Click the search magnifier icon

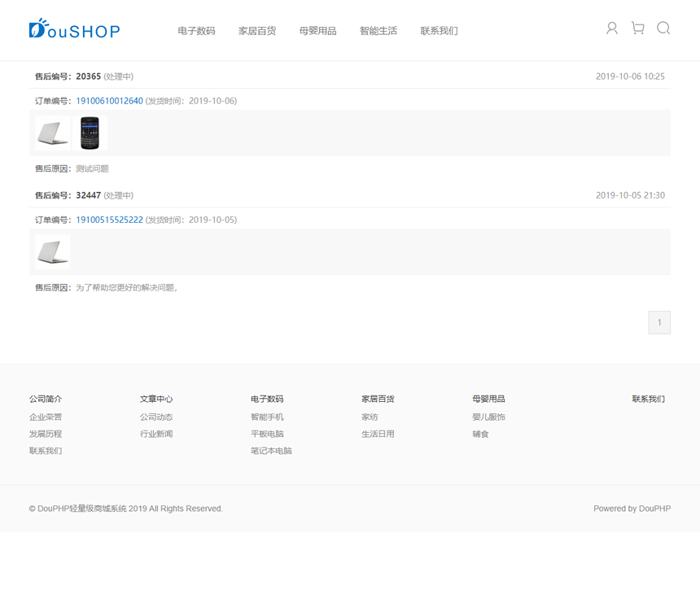point(663,28)
